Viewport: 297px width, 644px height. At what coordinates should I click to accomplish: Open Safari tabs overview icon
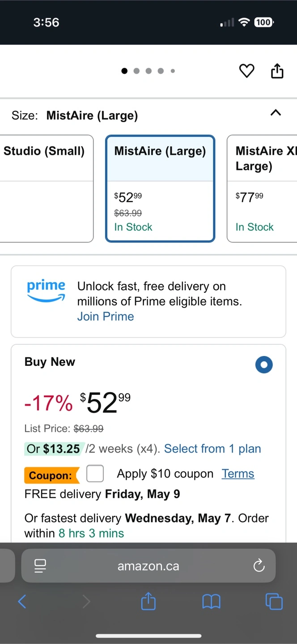(274, 602)
